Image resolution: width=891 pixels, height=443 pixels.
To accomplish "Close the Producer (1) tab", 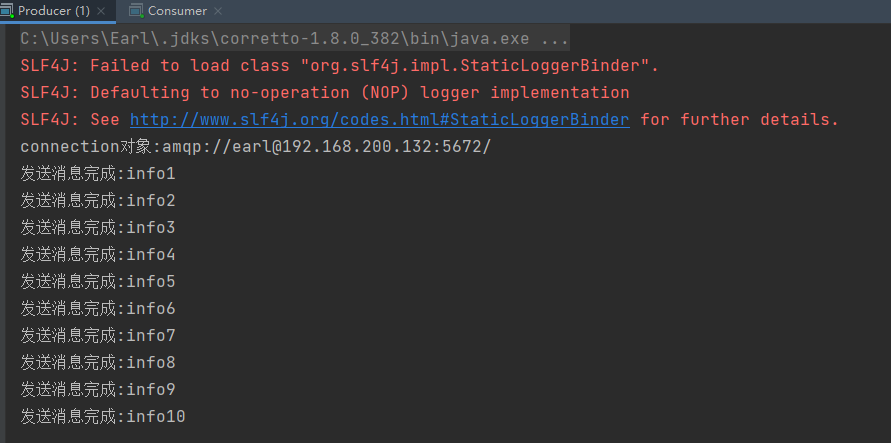I will click(101, 11).
